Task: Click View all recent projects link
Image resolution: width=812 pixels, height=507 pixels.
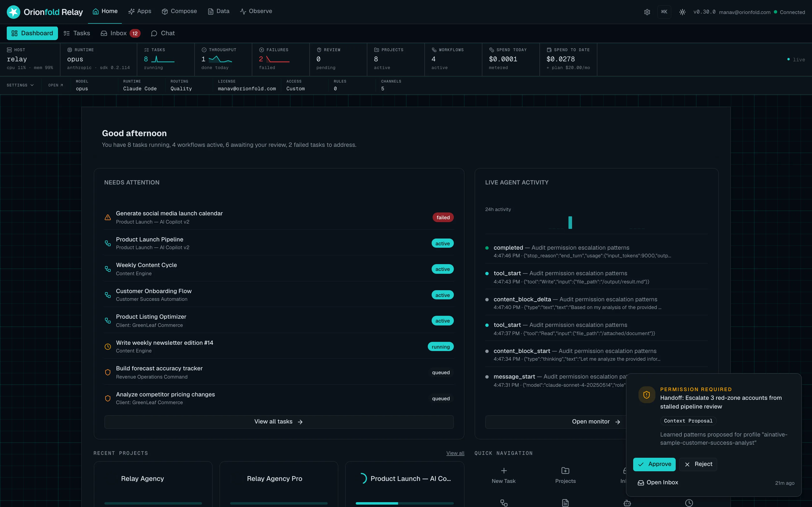Action: [455, 453]
